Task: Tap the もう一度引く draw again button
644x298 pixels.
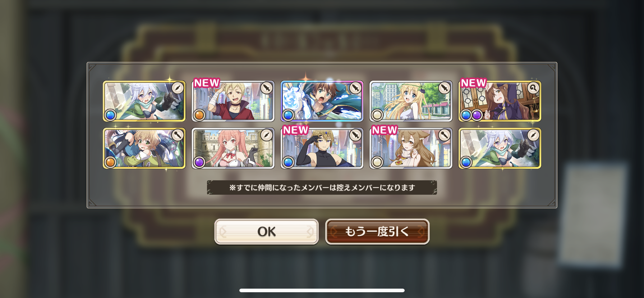Action: [x=377, y=232]
